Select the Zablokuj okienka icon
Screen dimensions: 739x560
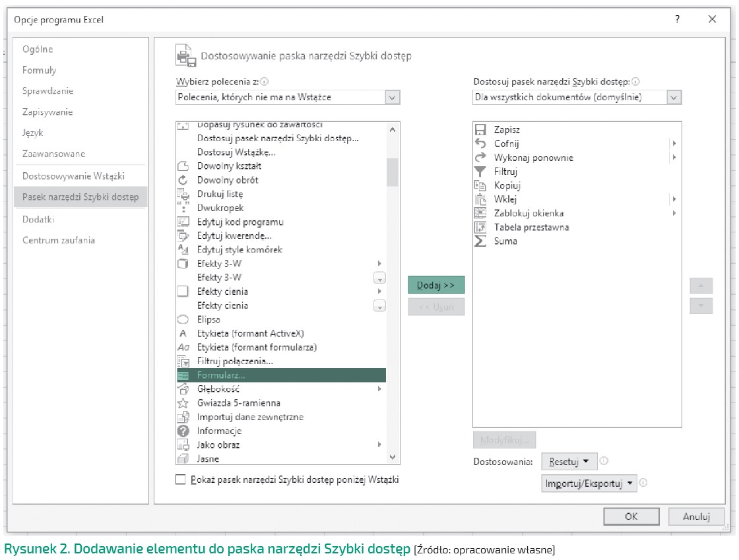[x=480, y=213]
